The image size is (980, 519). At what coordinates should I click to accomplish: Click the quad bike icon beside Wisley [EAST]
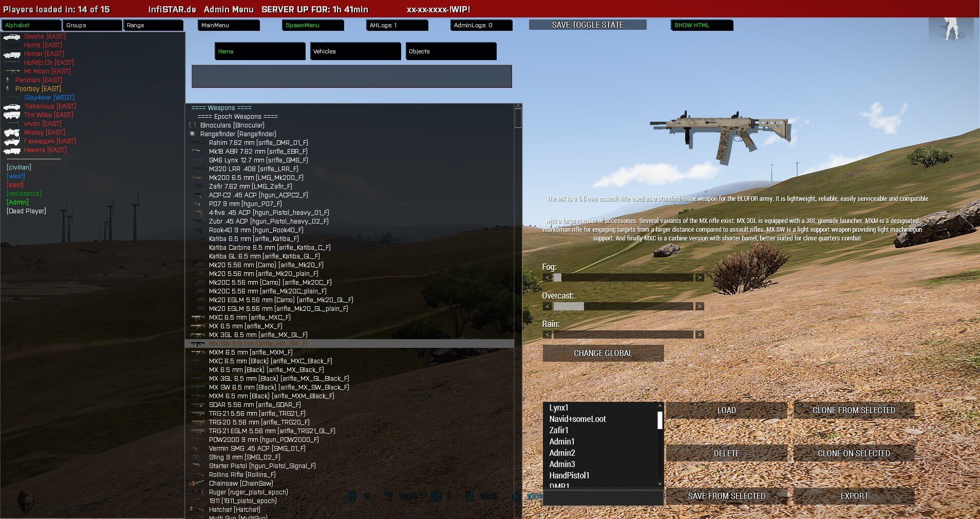[11, 133]
